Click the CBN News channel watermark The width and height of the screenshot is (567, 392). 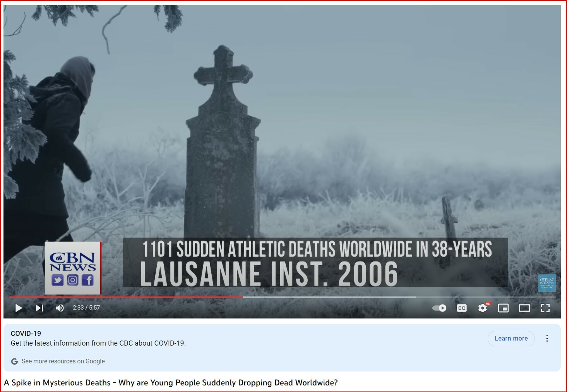(x=547, y=283)
